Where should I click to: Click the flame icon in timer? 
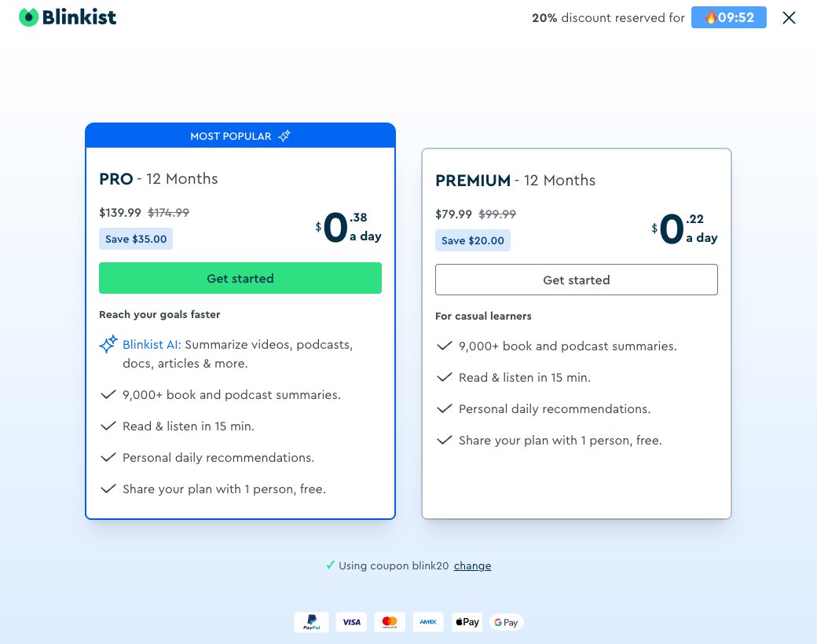710,17
